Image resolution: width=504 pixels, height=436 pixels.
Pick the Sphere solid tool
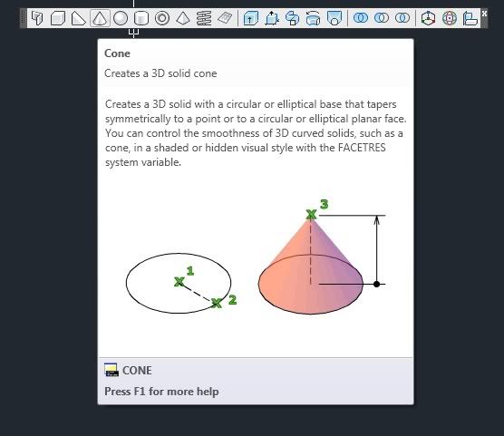click(121, 18)
